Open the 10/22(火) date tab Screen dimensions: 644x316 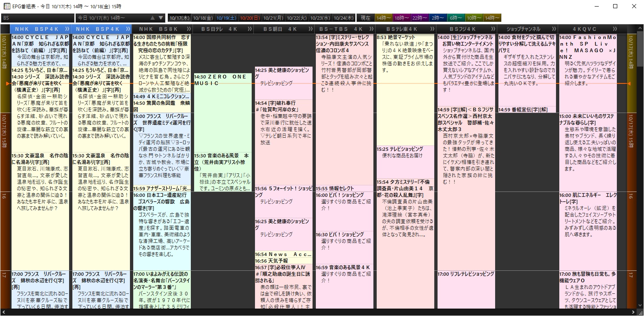297,18
